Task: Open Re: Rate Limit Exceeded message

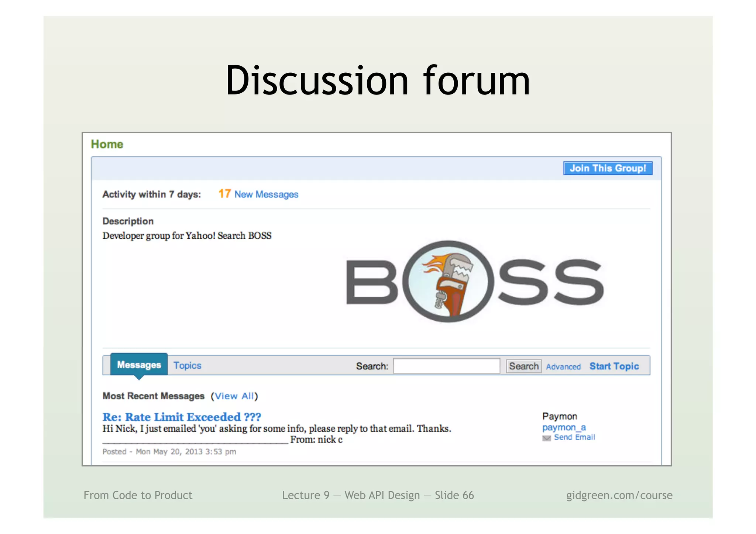Action: [182, 417]
